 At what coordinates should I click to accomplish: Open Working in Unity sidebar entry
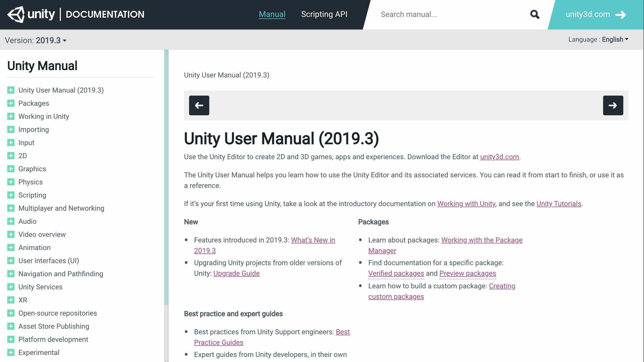click(44, 116)
